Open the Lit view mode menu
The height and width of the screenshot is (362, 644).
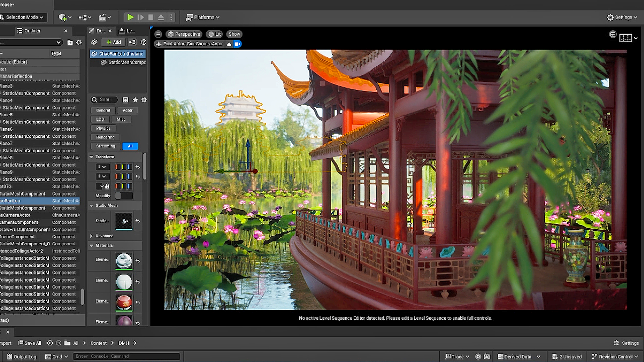click(x=215, y=34)
